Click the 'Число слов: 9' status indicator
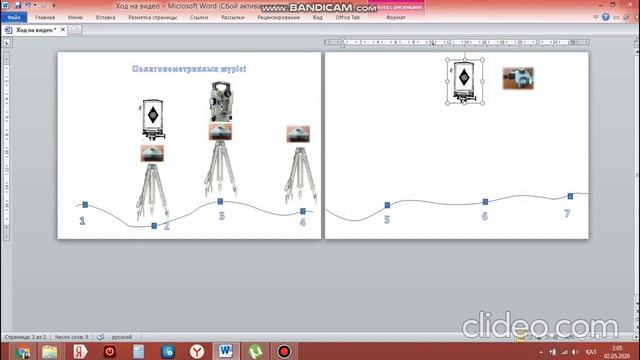The height and width of the screenshot is (360, 640). [71, 337]
